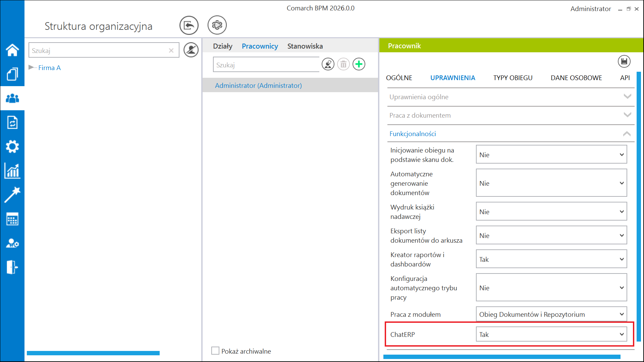Image resolution: width=644 pixels, height=362 pixels.
Task: Open the Praca z modułem dropdown
Action: (x=551, y=314)
